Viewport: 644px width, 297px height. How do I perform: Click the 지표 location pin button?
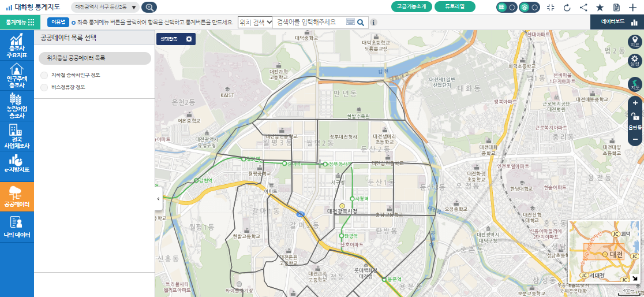pyautogui.click(x=635, y=41)
